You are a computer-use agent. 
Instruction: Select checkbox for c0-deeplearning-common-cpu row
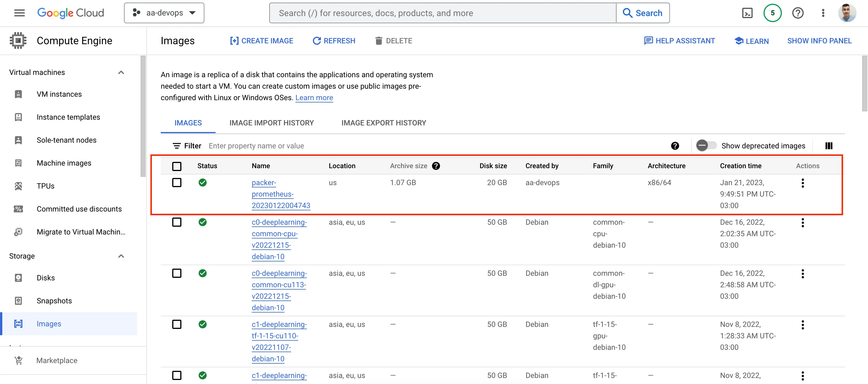[177, 222]
